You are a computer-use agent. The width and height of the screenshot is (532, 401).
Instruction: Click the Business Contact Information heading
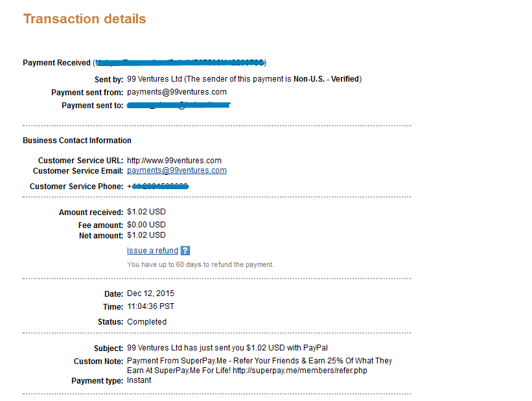coord(77,141)
